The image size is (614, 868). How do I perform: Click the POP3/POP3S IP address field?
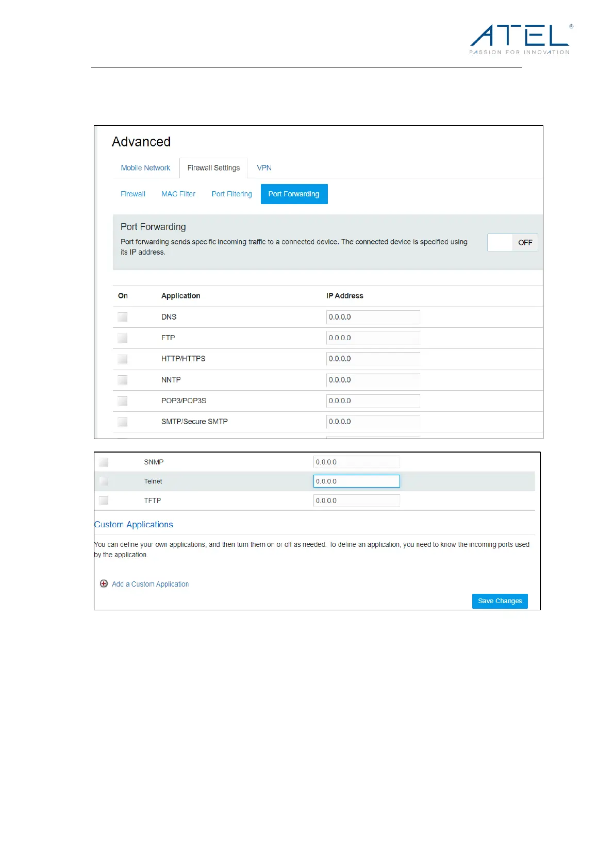373,400
